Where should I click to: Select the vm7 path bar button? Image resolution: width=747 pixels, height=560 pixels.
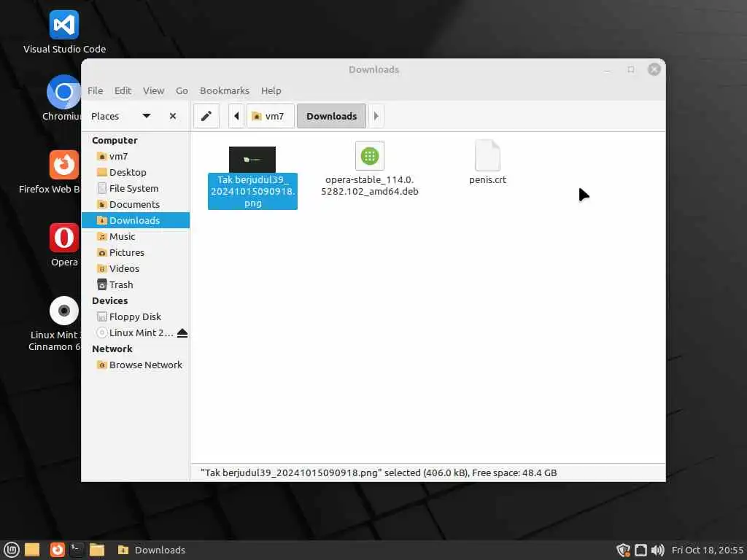tap(270, 116)
